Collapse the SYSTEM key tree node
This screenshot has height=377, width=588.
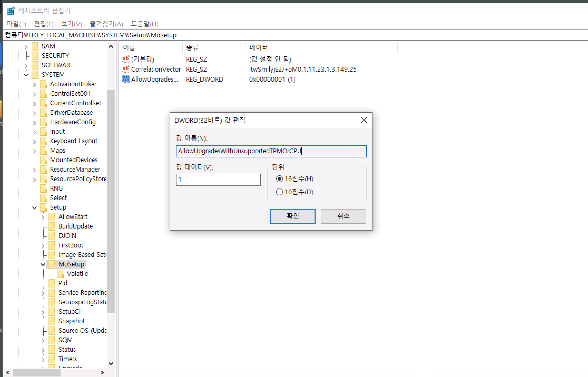coord(26,75)
